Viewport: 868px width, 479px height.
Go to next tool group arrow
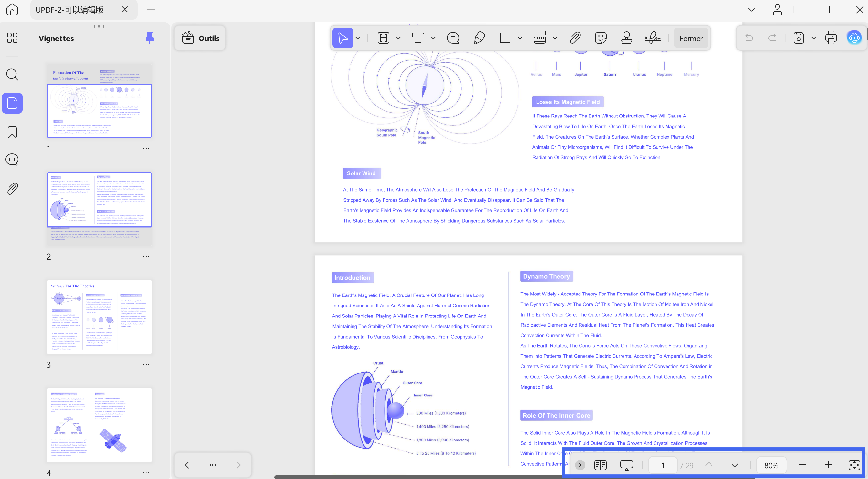(x=239, y=465)
